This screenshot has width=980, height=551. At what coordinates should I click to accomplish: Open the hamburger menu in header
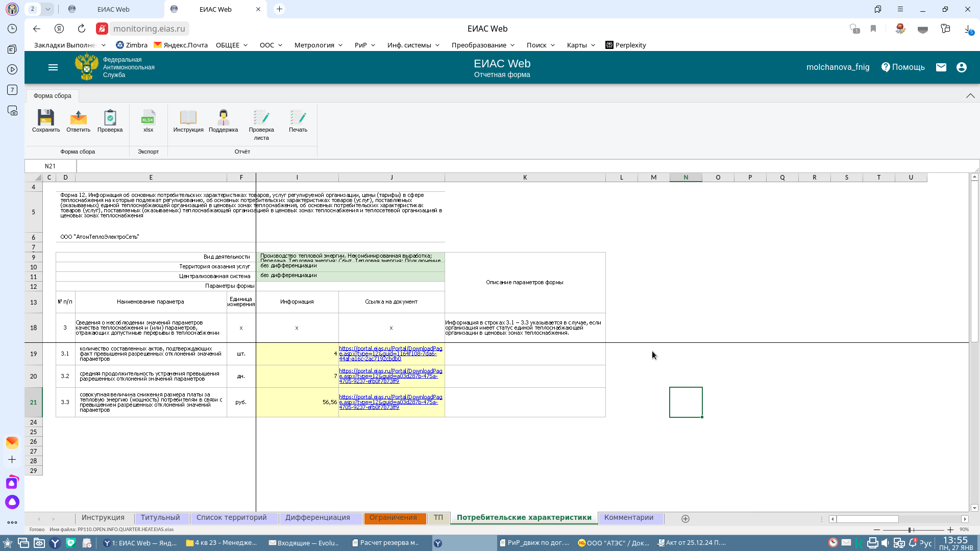[x=53, y=67]
